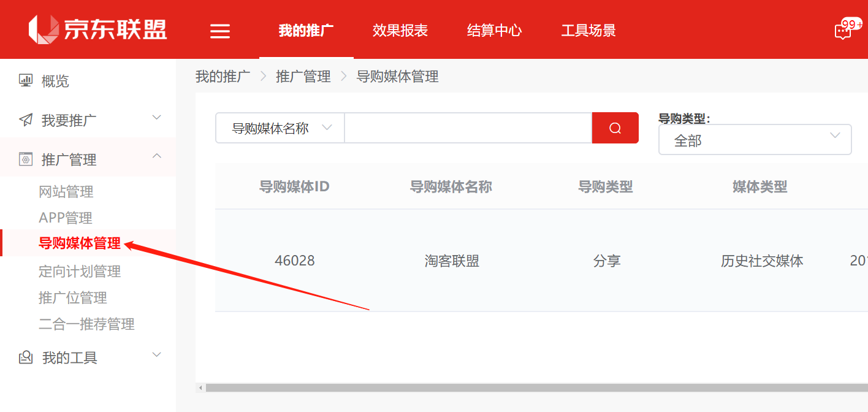Click the 导购媒体ID column header
This screenshot has height=412, width=868.
coord(294,186)
